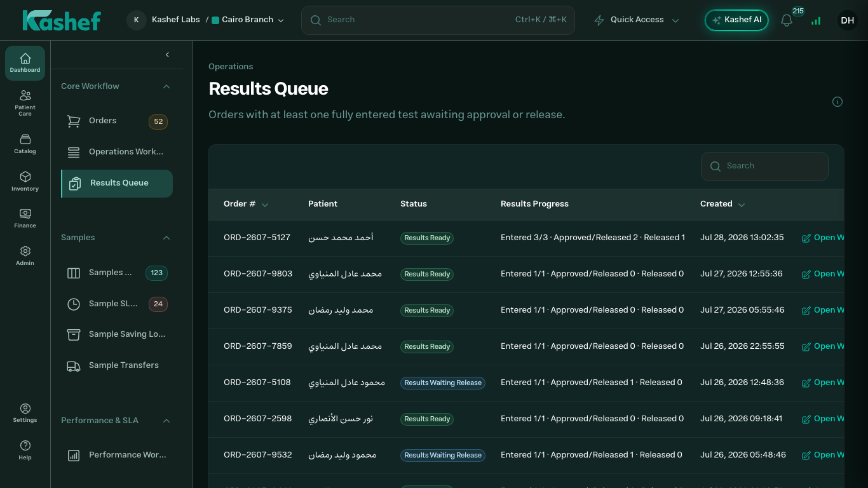The width and height of the screenshot is (868, 488).
Task: Select order number ORD-2607-2598
Action: [258, 419]
